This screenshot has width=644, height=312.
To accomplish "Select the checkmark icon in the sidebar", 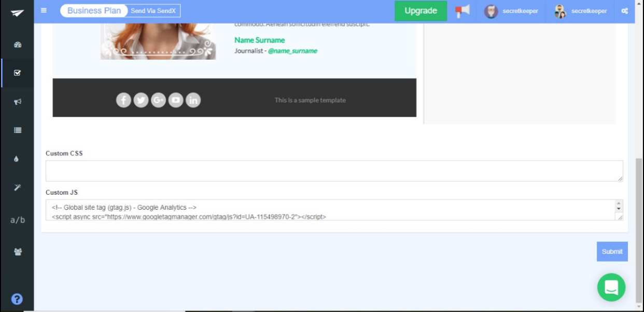I will (x=18, y=73).
